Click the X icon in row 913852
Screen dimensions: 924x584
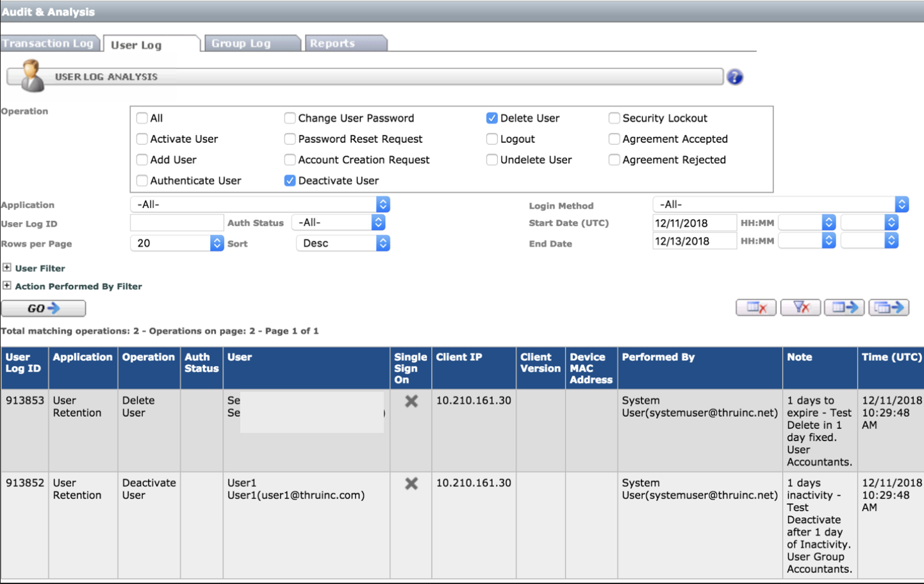411,484
